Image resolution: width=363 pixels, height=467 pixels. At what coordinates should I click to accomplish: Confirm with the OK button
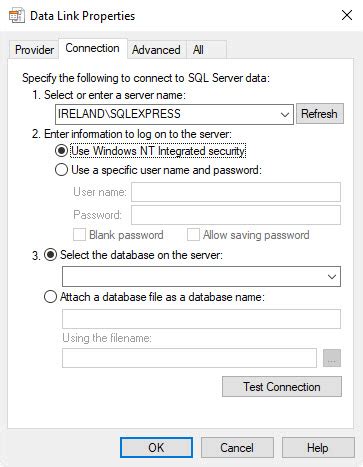156,448
